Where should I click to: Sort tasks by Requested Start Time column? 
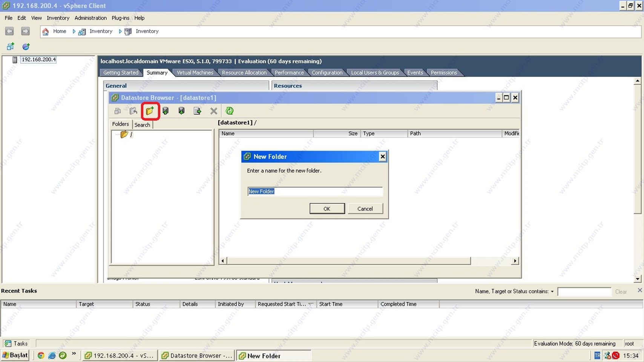click(286, 304)
